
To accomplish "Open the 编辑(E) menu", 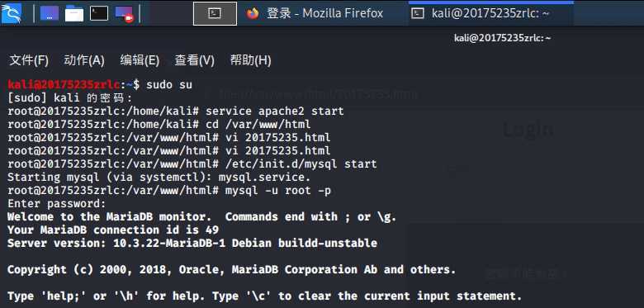I will coord(140,60).
